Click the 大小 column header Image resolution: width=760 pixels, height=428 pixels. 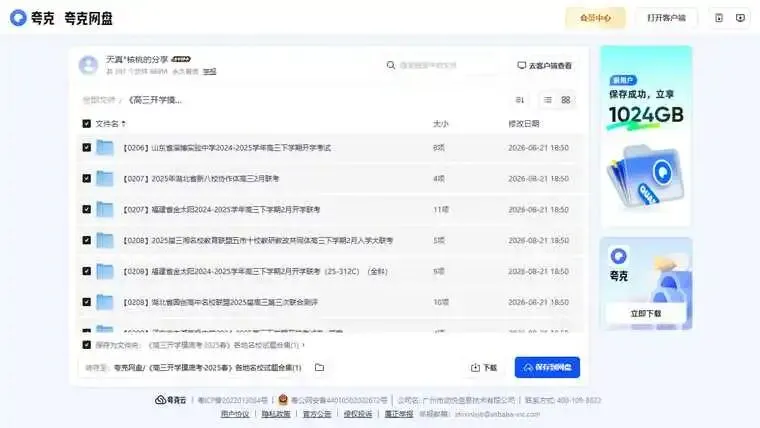441,124
